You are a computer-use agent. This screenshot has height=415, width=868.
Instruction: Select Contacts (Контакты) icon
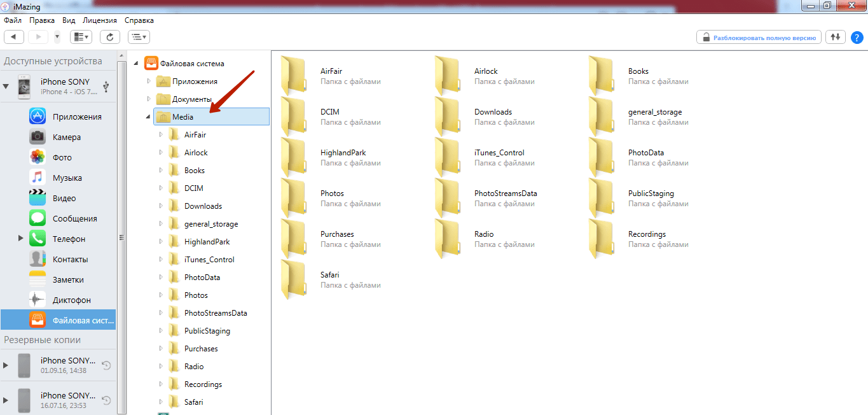click(x=38, y=259)
